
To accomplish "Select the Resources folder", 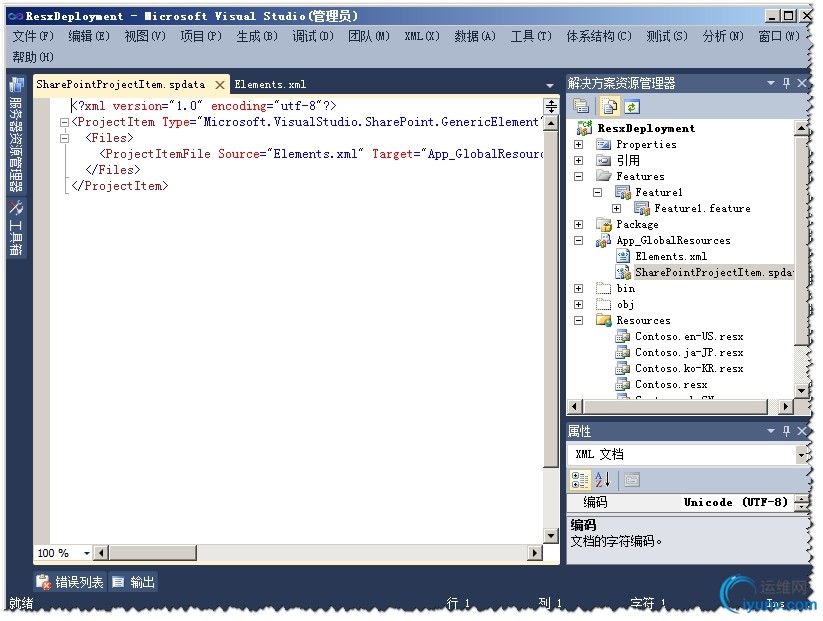I will coord(643,320).
